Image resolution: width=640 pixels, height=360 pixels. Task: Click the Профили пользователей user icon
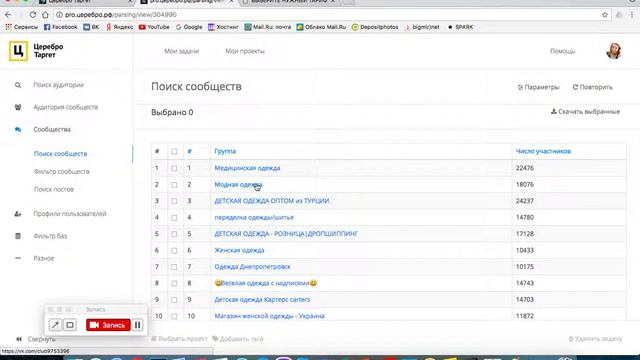click(x=18, y=214)
